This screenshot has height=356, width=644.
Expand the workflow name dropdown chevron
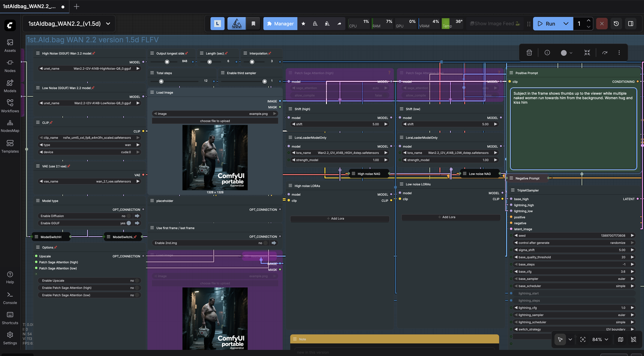point(108,24)
